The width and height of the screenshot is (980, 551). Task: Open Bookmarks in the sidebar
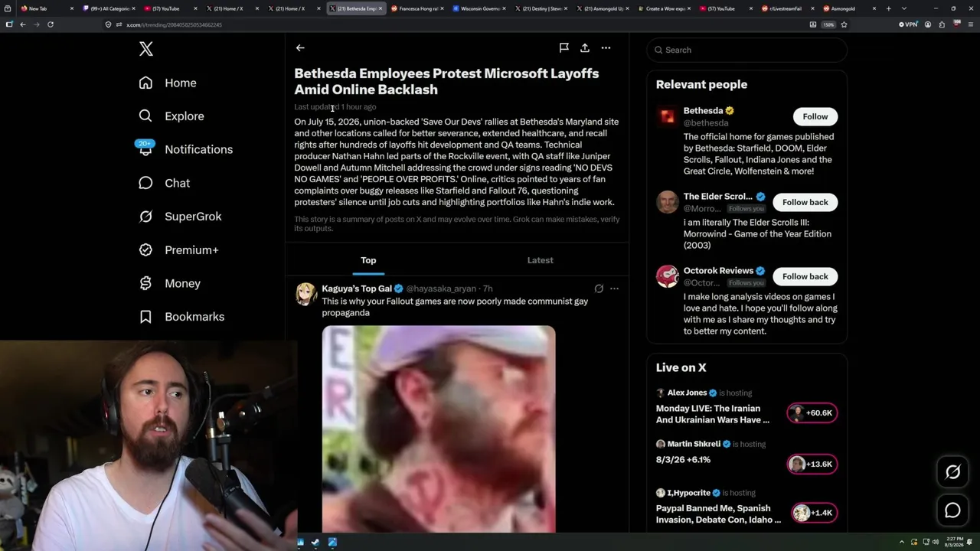181,317
